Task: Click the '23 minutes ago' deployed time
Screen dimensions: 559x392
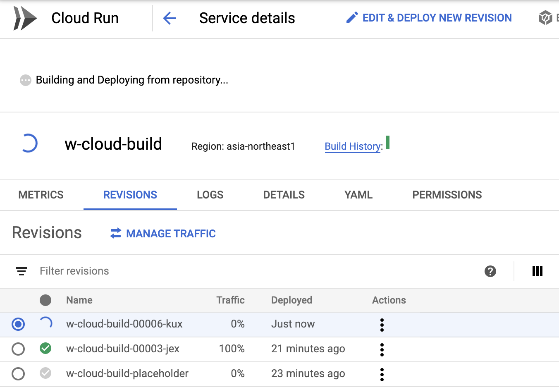Action: (x=308, y=373)
